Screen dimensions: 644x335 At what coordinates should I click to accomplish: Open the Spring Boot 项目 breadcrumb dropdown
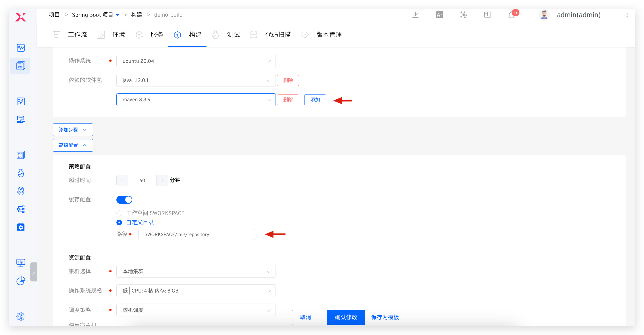(x=95, y=15)
